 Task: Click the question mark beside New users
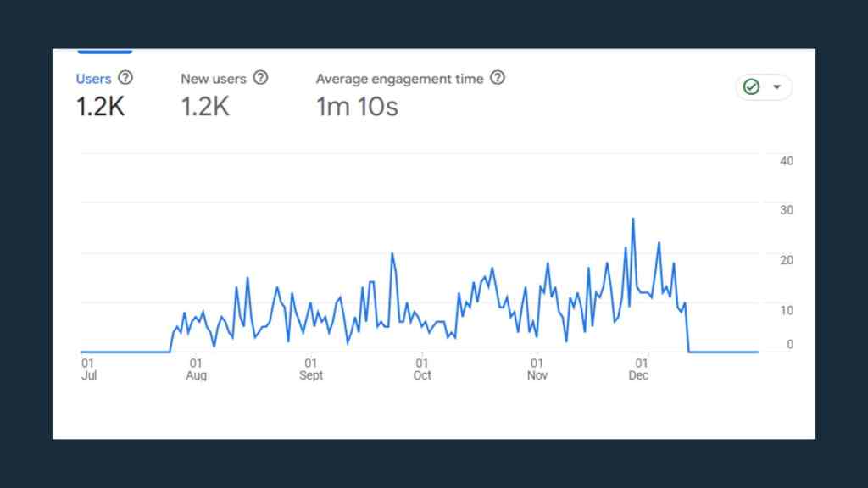(260, 78)
